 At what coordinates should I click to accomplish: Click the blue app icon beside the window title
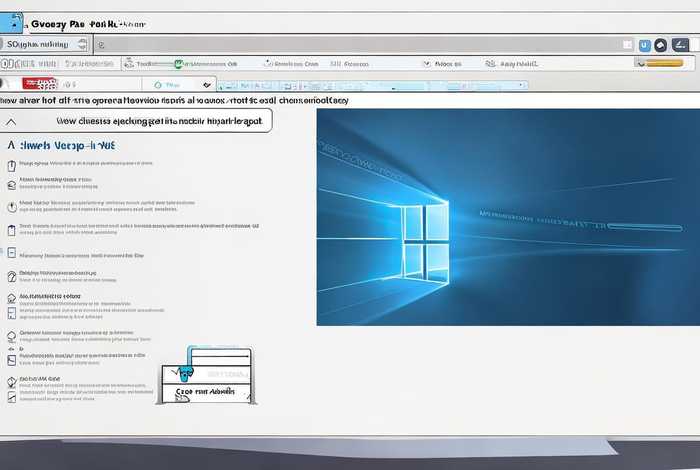pos(11,23)
